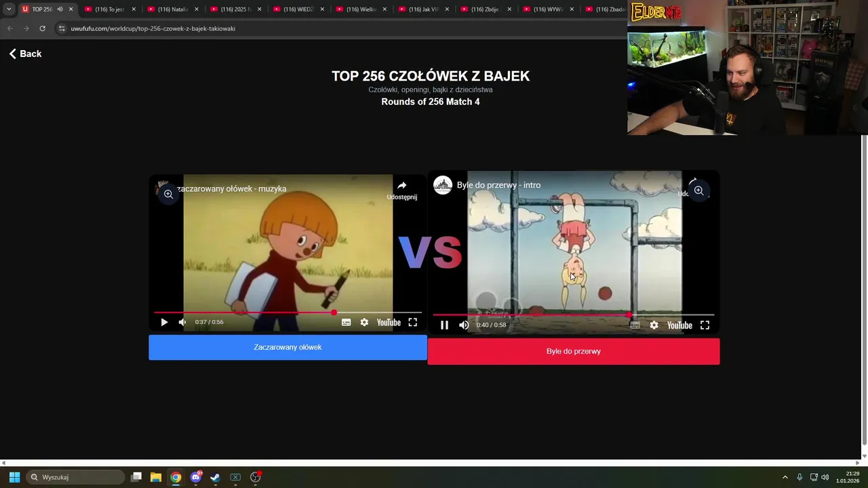Open Windows Start menu

click(14, 477)
